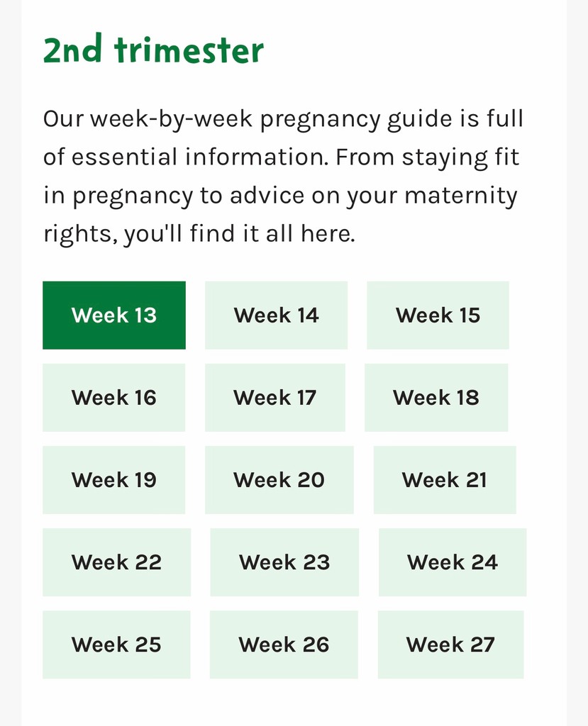Open Week 25 pregnancy guide
Screen dimensions: 588x726
point(116,645)
